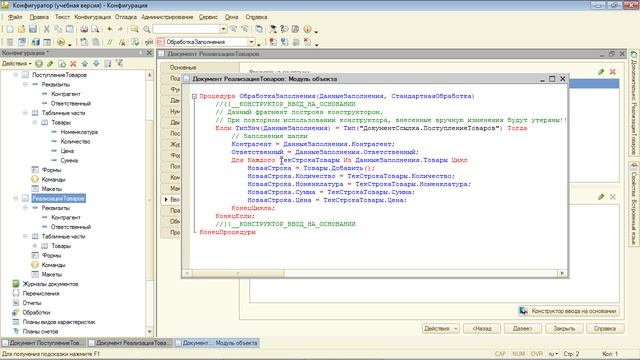The width and height of the screenshot is (640, 360).
Task: Click the Закрыть button
Action: coord(564,328)
